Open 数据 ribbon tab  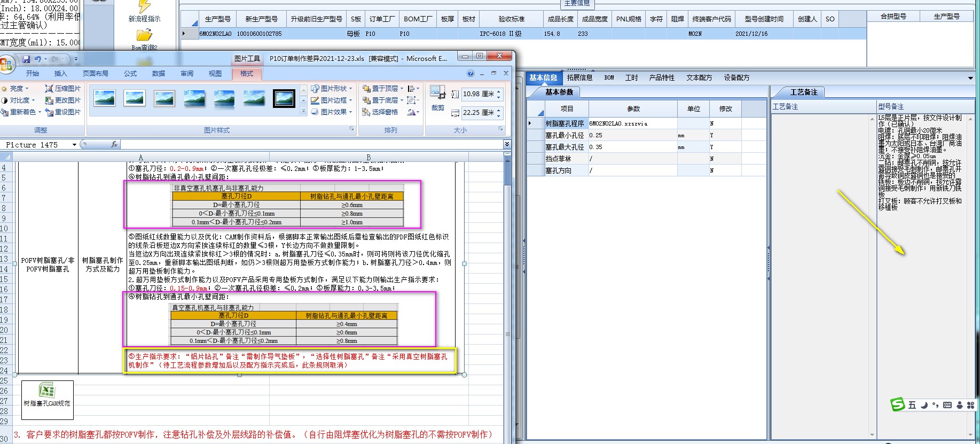[159, 74]
